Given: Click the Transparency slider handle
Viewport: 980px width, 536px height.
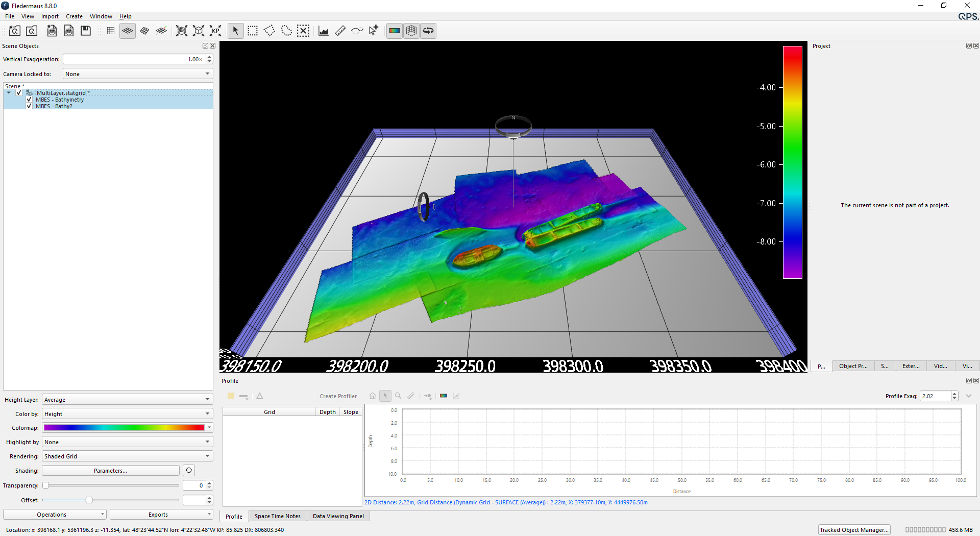Looking at the screenshot, I should [46, 485].
